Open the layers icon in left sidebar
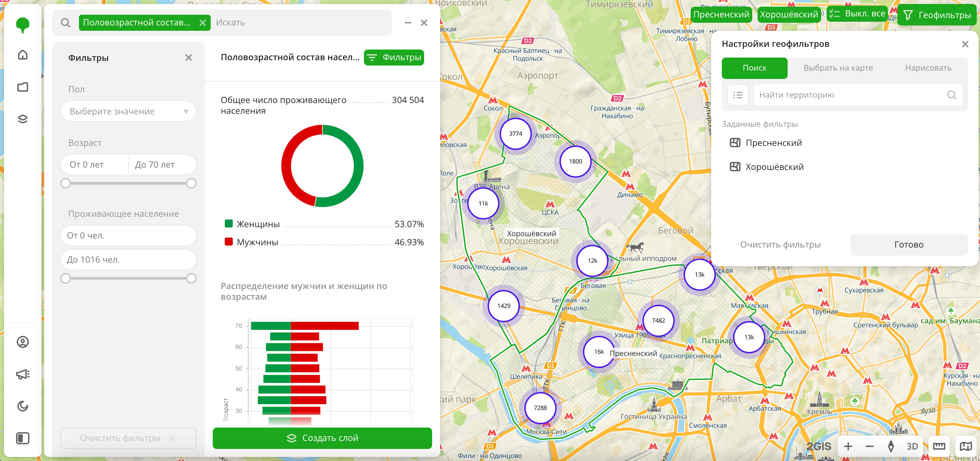The image size is (980, 461). point(23,119)
